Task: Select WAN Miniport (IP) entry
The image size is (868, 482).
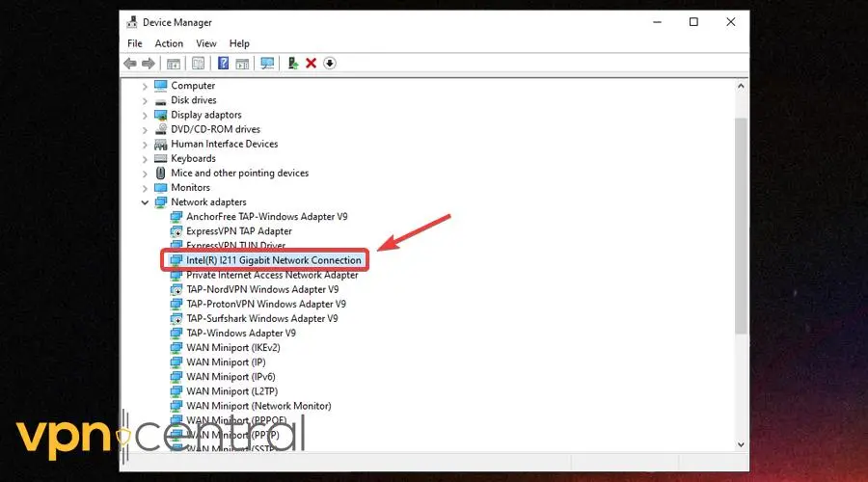Action: [226, 361]
